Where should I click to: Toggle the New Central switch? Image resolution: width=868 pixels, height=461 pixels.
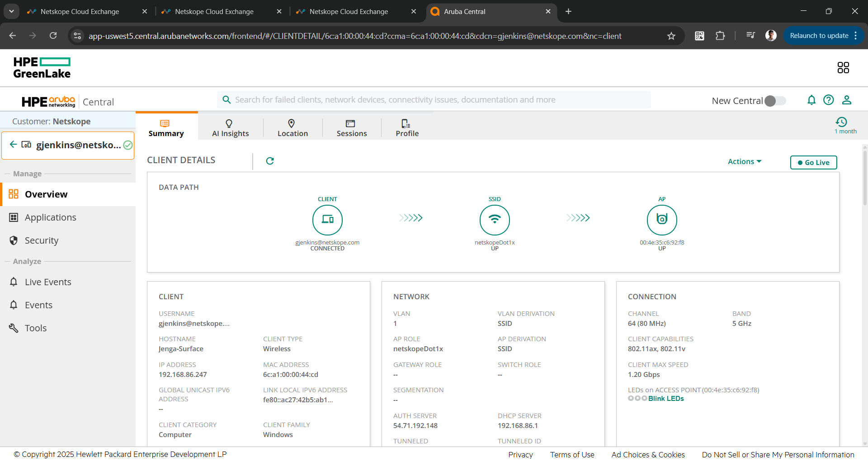[775, 101]
